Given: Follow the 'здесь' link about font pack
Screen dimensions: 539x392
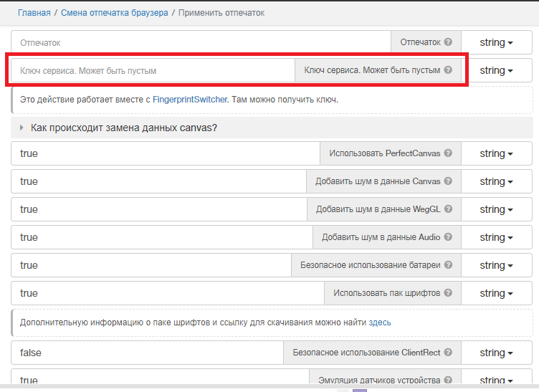Looking at the screenshot, I should coord(379,322).
